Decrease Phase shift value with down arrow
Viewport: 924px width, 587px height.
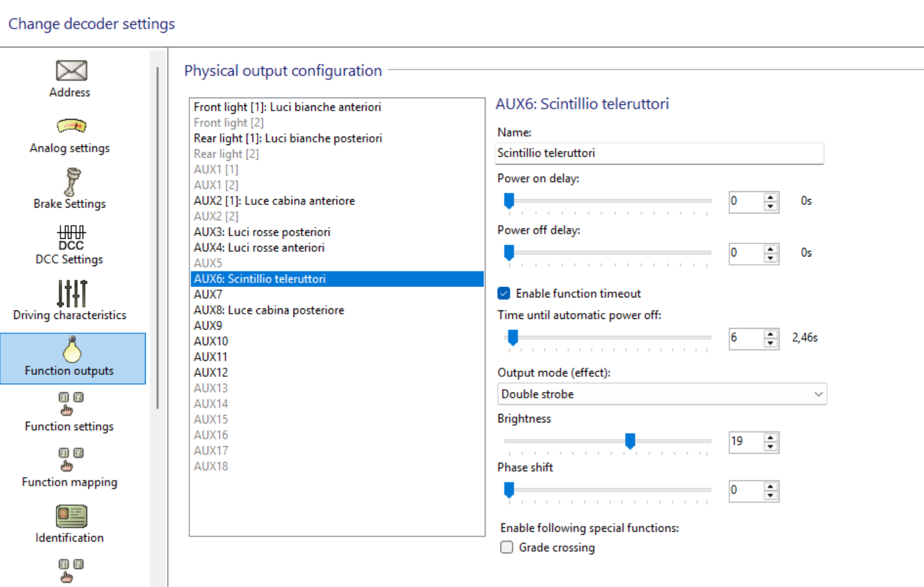(770, 496)
